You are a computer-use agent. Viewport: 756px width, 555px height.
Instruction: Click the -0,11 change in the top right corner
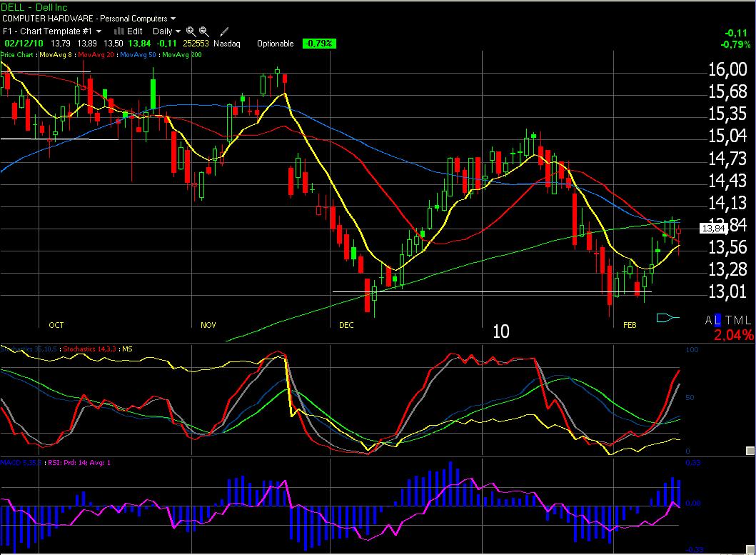click(736, 33)
